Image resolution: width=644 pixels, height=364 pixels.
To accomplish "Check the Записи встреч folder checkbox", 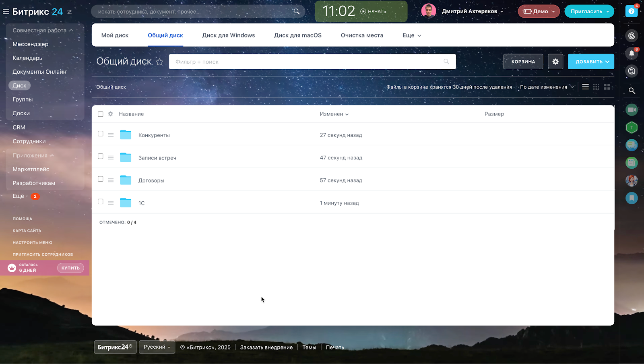I will (x=101, y=156).
